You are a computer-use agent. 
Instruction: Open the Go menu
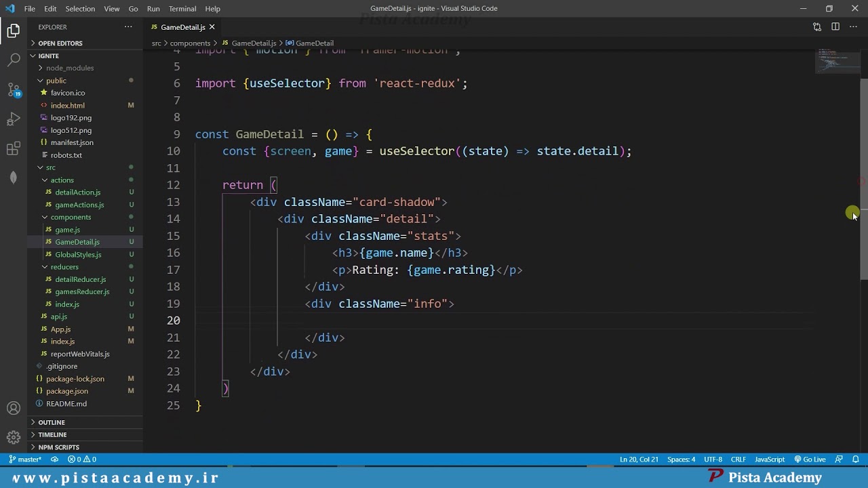(133, 9)
